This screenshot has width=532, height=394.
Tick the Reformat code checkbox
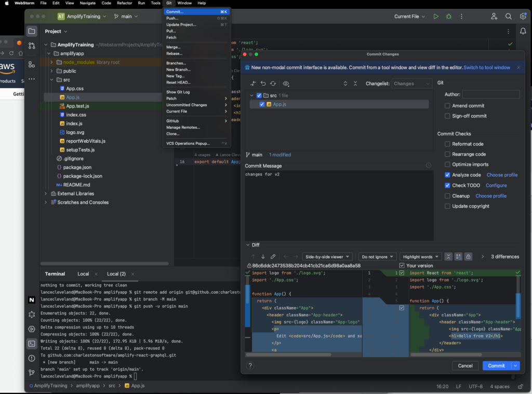click(x=447, y=144)
